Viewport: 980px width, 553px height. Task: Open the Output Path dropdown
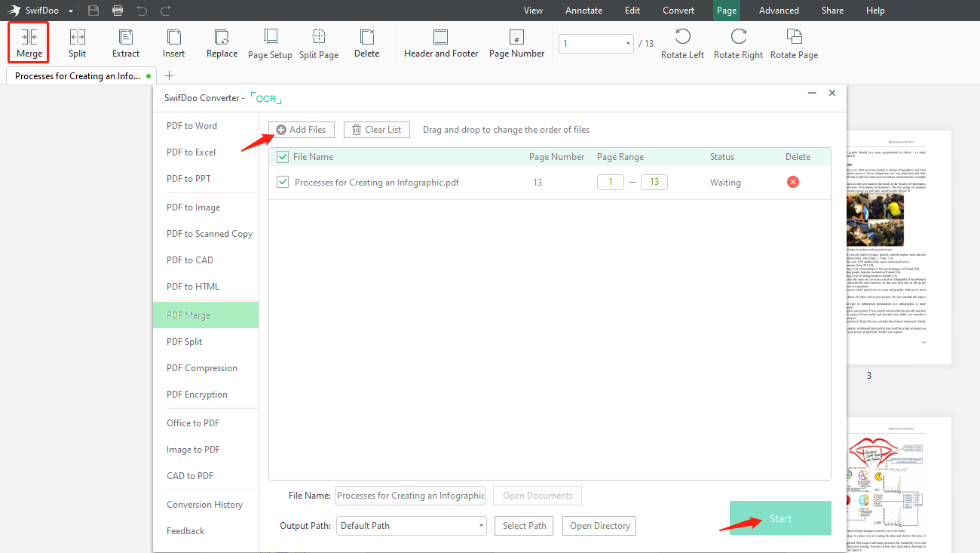(x=480, y=525)
